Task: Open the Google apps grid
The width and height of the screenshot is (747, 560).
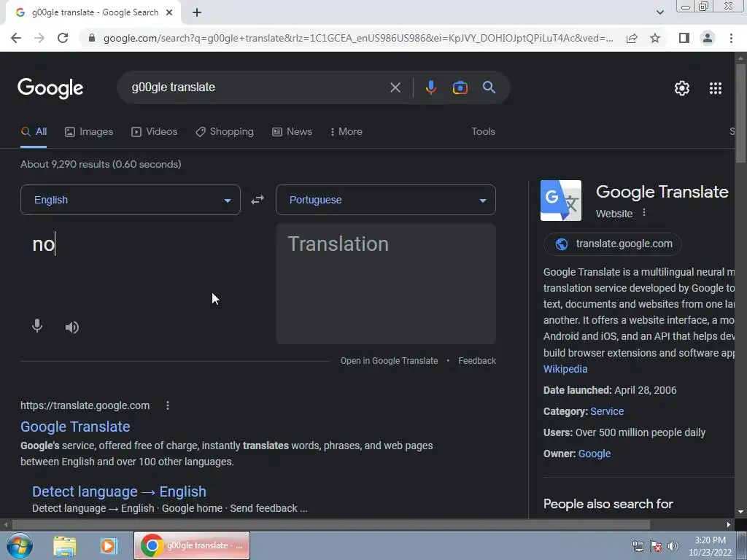Action: (716, 88)
